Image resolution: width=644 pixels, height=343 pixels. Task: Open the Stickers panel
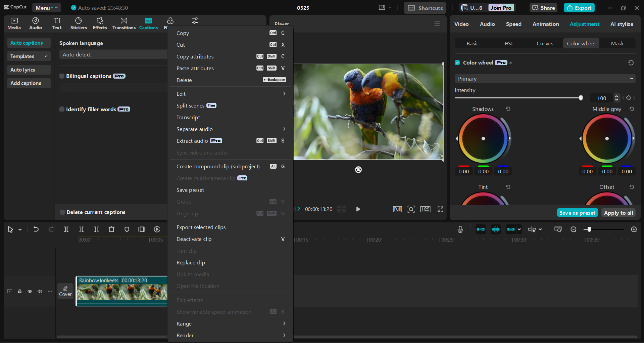click(79, 23)
